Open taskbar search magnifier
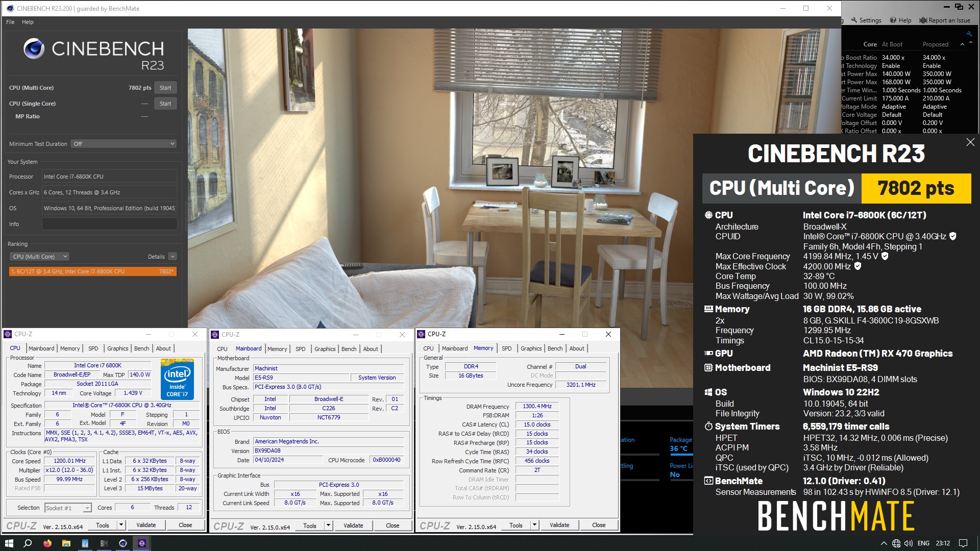 28,543
